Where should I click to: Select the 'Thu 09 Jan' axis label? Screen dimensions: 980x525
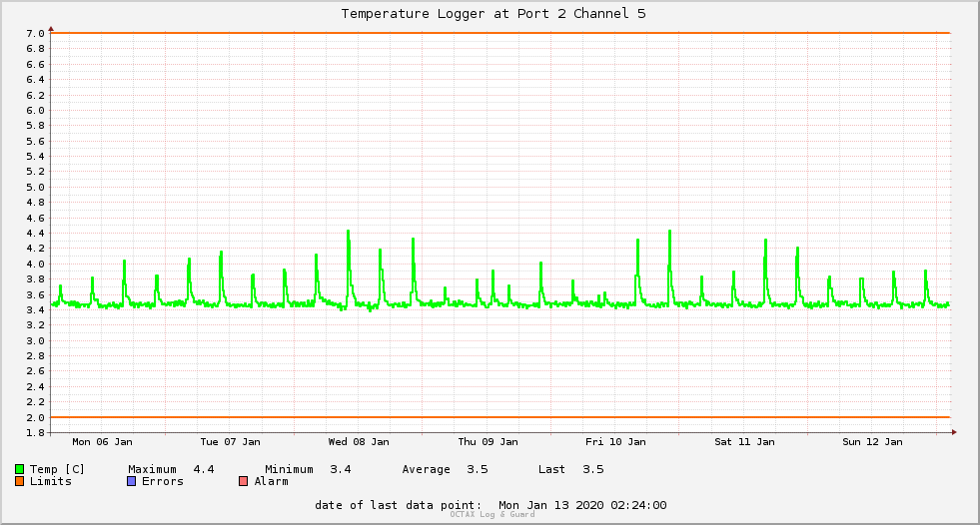coord(488,442)
